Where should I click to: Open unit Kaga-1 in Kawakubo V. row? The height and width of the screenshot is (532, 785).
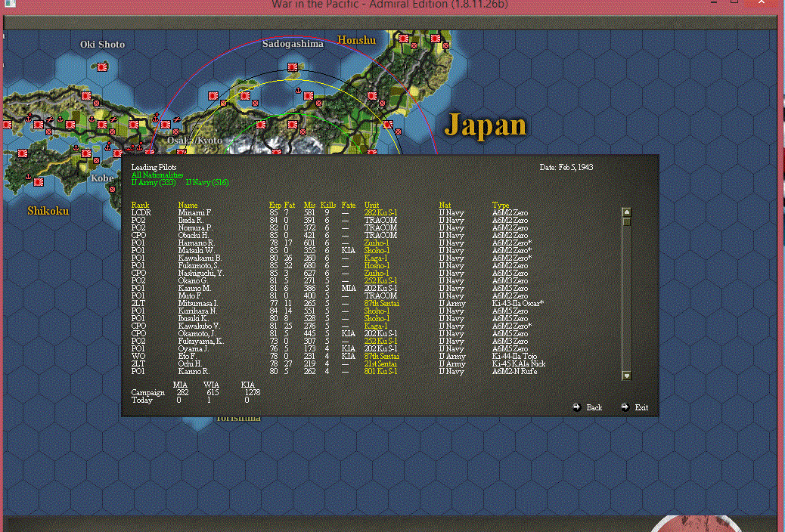(x=376, y=326)
